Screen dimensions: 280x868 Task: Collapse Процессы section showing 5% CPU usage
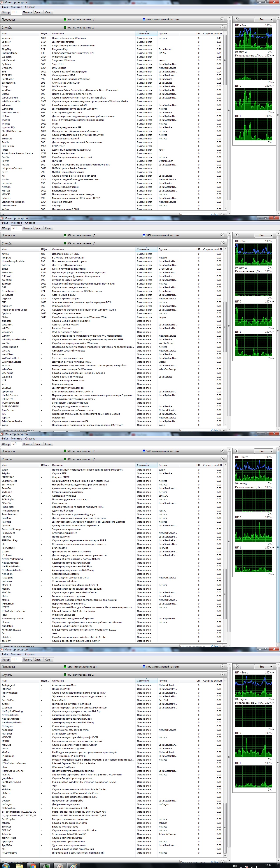(x=222, y=19)
